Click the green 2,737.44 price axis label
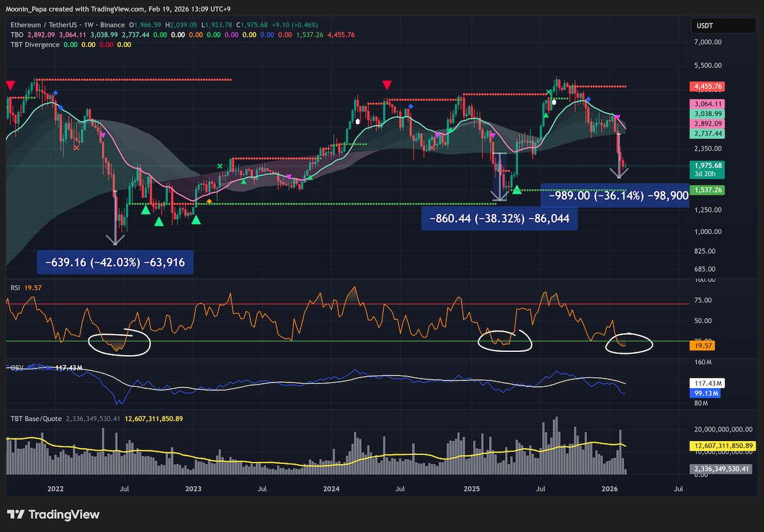This screenshot has width=764, height=532. [708, 134]
